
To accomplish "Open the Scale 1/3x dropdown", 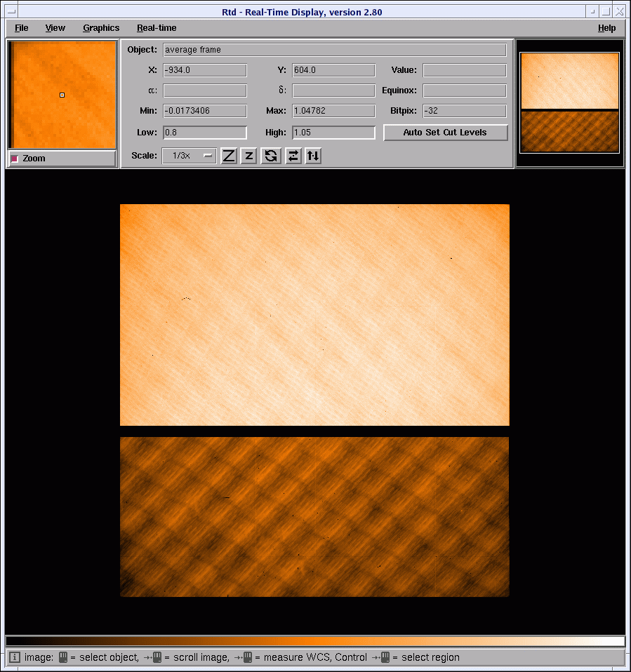I will 190,156.
